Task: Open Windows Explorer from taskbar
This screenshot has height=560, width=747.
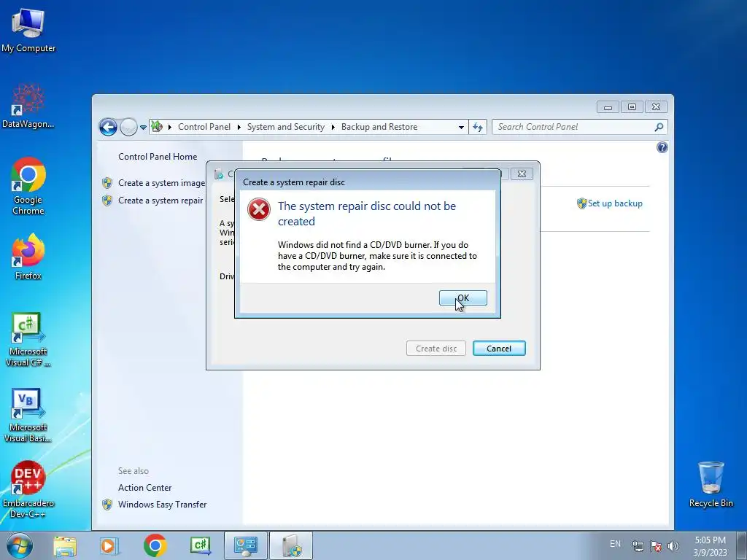Action: (x=65, y=545)
